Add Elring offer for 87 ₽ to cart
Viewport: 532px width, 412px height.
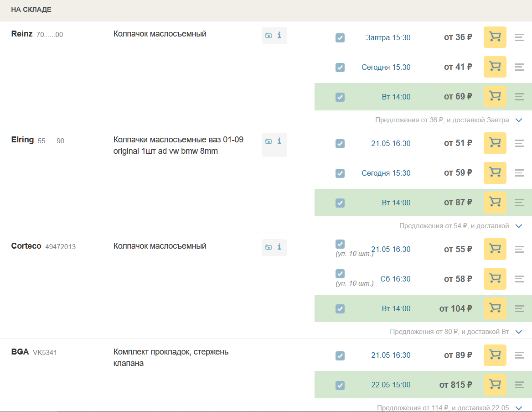(495, 203)
